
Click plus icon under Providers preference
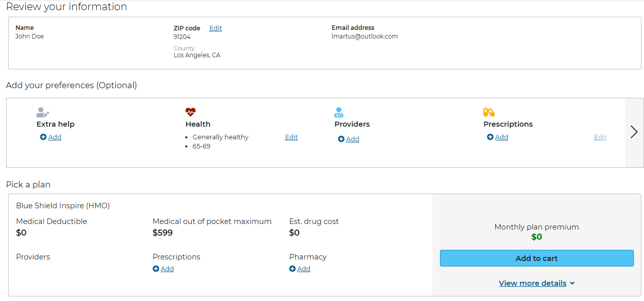click(x=341, y=139)
